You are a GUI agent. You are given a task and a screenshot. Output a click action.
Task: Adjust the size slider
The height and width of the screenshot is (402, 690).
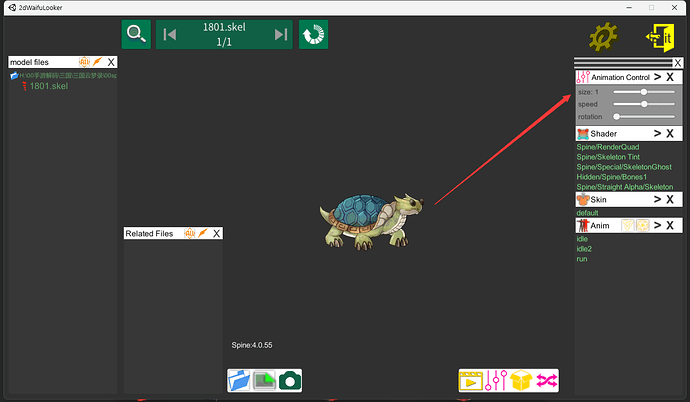coord(644,92)
